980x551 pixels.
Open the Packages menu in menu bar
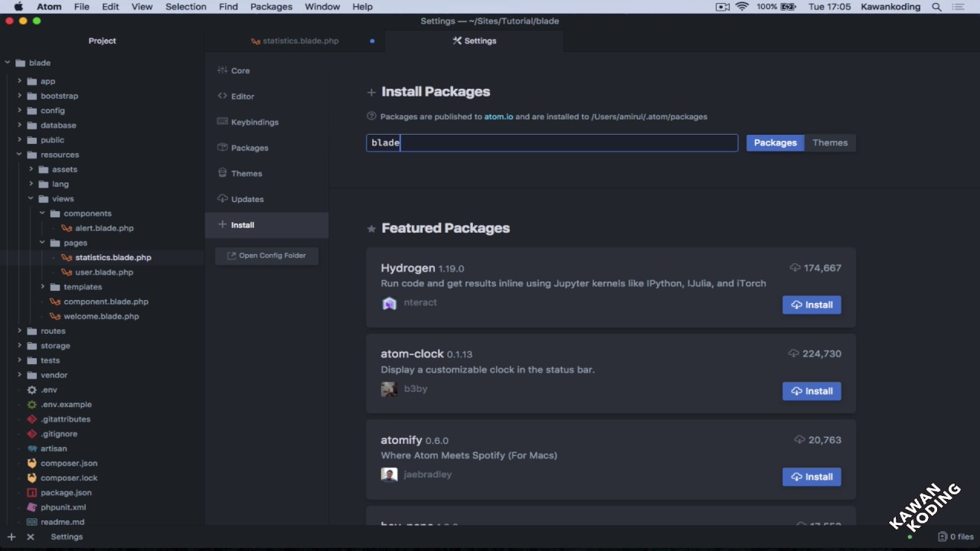click(x=271, y=7)
